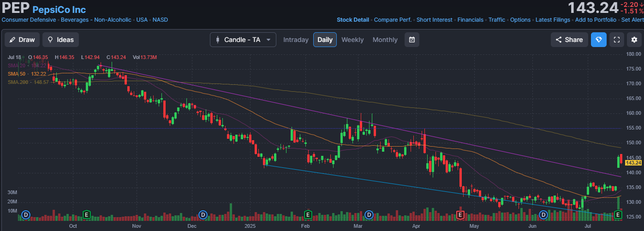The image size is (644, 231).
Task: Switch chart to Intraday timeframe
Action: pos(296,40)
